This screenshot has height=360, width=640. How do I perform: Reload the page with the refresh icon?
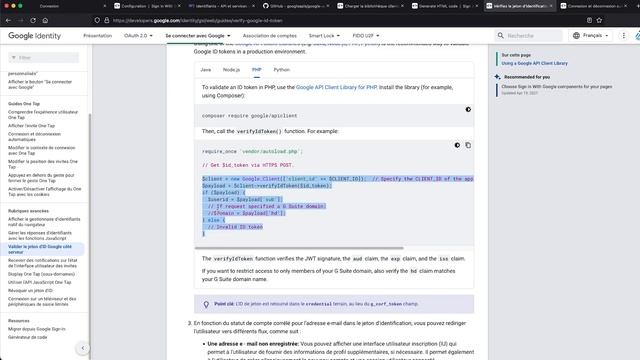tap(33, 20)
